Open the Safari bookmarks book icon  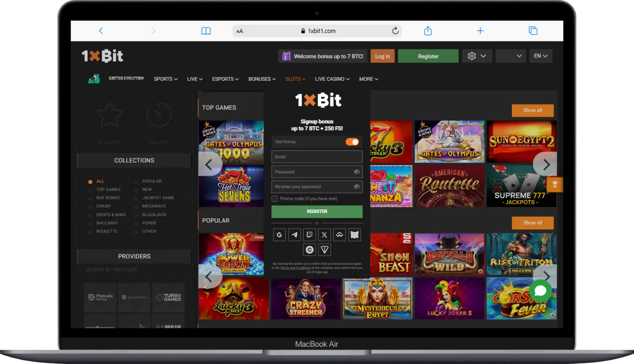click(206, 31)
